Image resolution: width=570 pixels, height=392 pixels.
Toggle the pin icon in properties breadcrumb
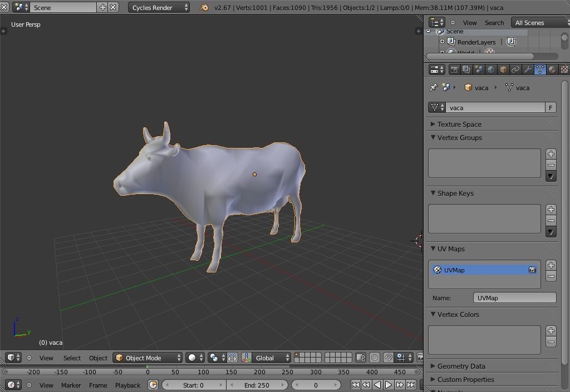coord(433,87)
